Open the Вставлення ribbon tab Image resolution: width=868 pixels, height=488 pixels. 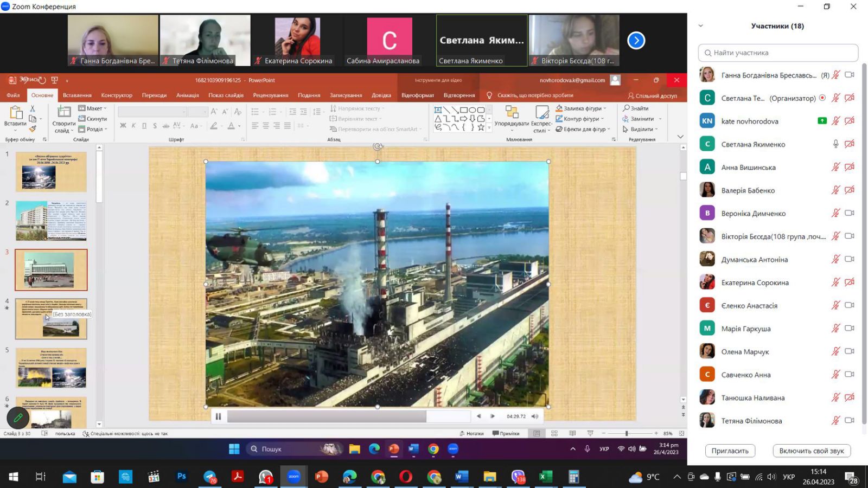click(77, 95)
